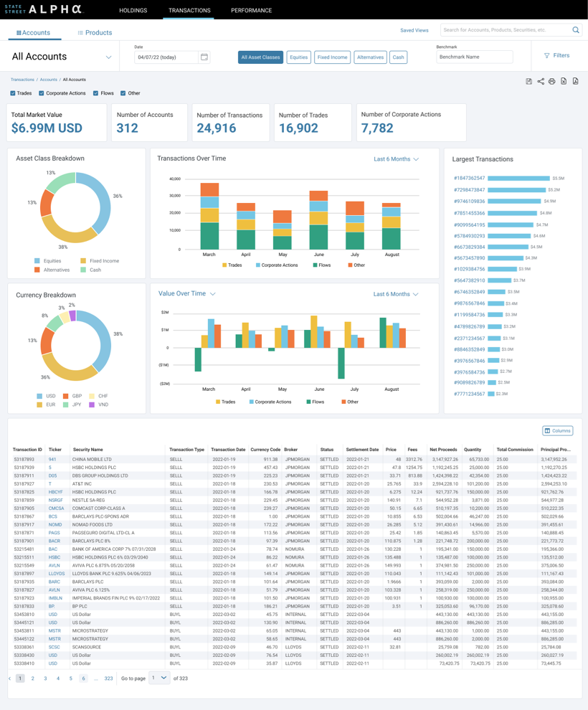Expand the All Accounts dropdown
This screenshot has width=588, height=710.
point(108,57)
